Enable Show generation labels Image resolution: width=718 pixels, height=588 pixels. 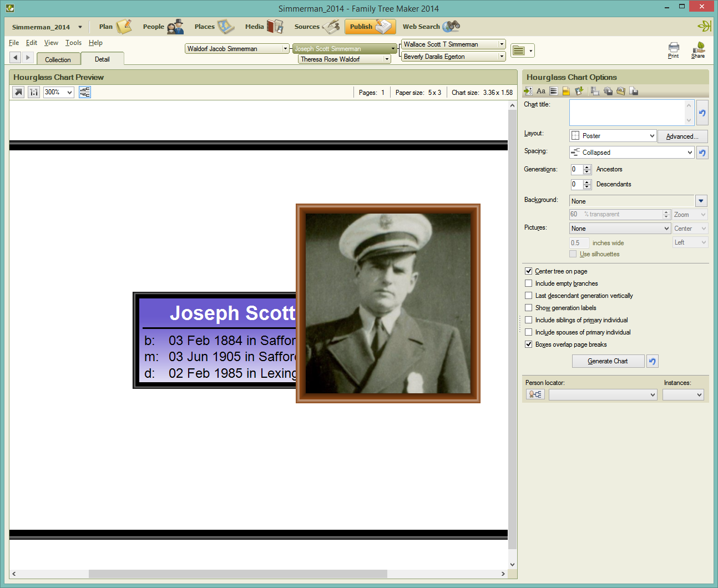(x=528, y=308)
